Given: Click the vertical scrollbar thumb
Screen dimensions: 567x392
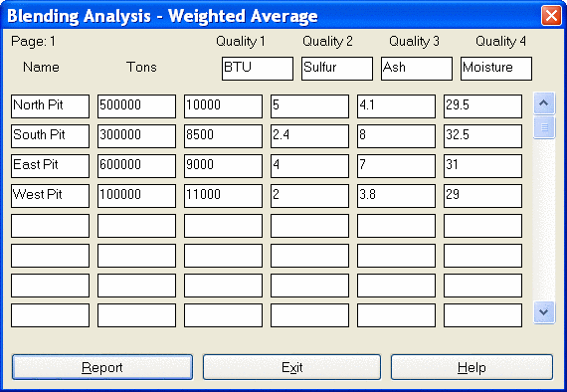Looking at the screenshot, I should coord(544,127).
